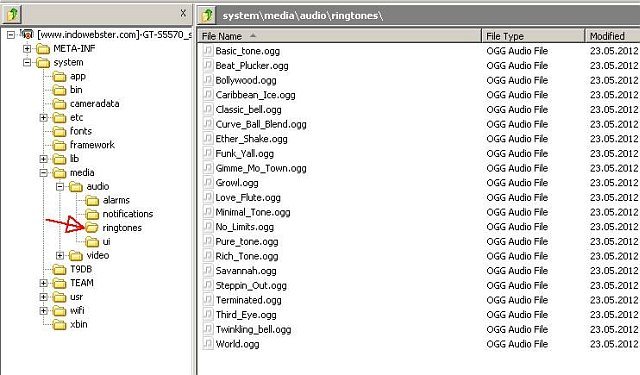This screenshot has width=640, height=375.
Task: Select the cameradata folder icon
Action: (60, 104)
